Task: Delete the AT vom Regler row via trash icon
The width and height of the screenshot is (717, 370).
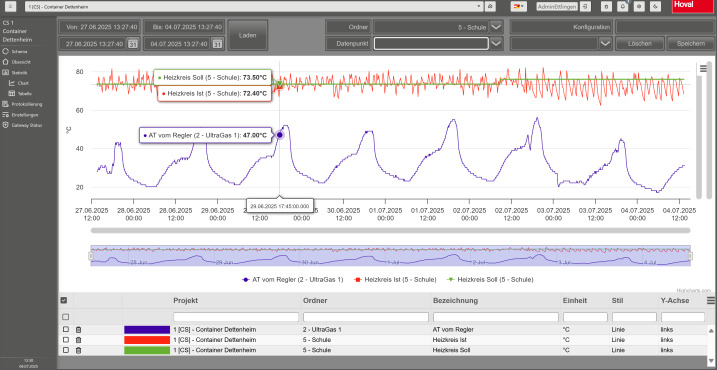Action: tap(78, 329)
